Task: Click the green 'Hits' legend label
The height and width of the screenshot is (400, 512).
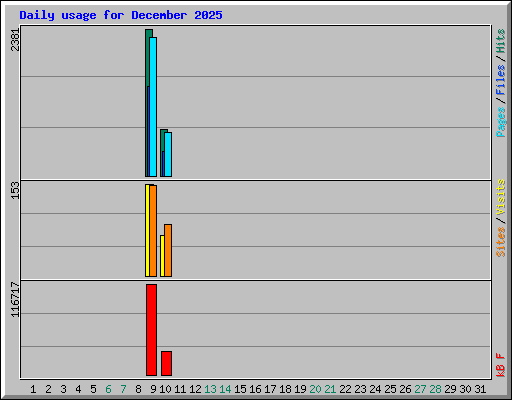Action: [500, 41]
